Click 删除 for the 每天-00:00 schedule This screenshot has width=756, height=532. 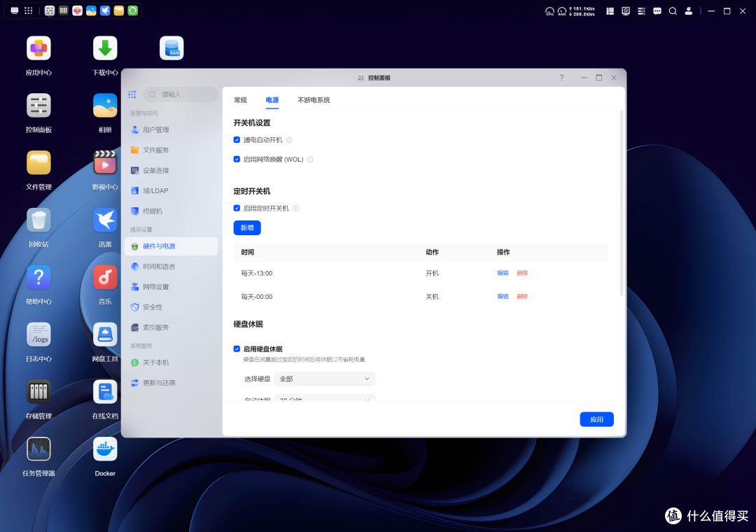pyautogui.click(x=522, y=296)
